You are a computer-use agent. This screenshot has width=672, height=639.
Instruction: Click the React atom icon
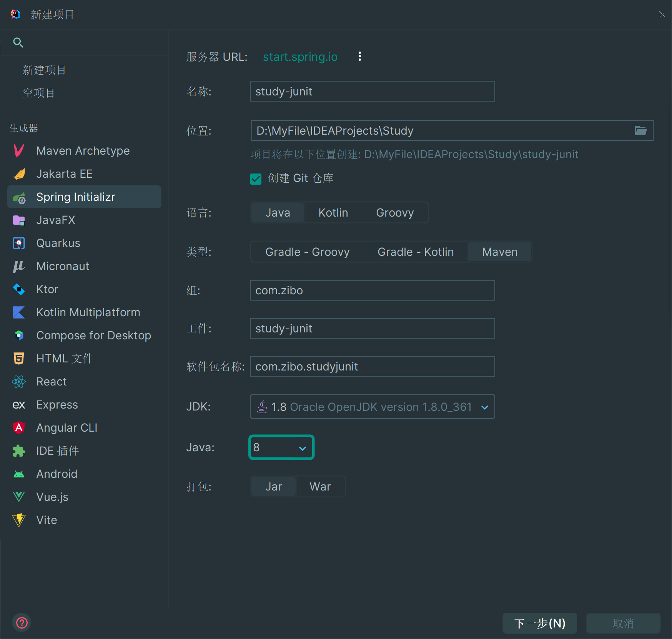click(x=19, y=382)
